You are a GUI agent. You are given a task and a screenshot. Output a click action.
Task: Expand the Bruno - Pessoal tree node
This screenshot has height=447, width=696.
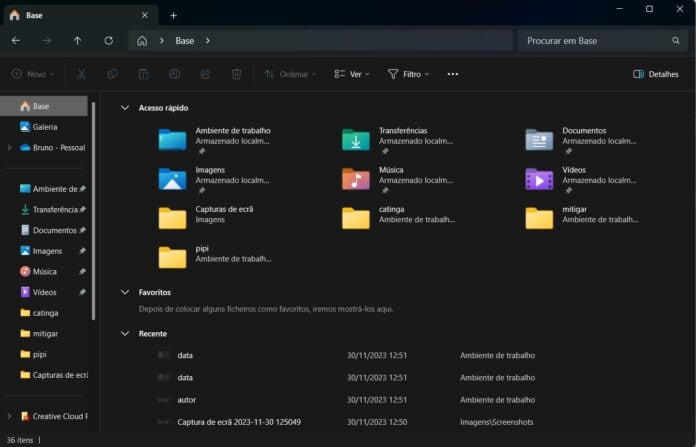pyautogui.click(x=9, y=148)
